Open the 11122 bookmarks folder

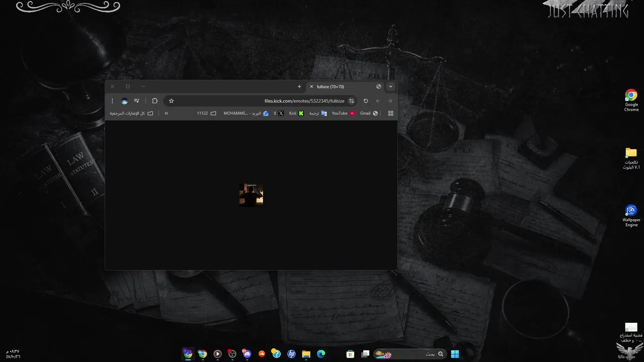coord(206,114)
